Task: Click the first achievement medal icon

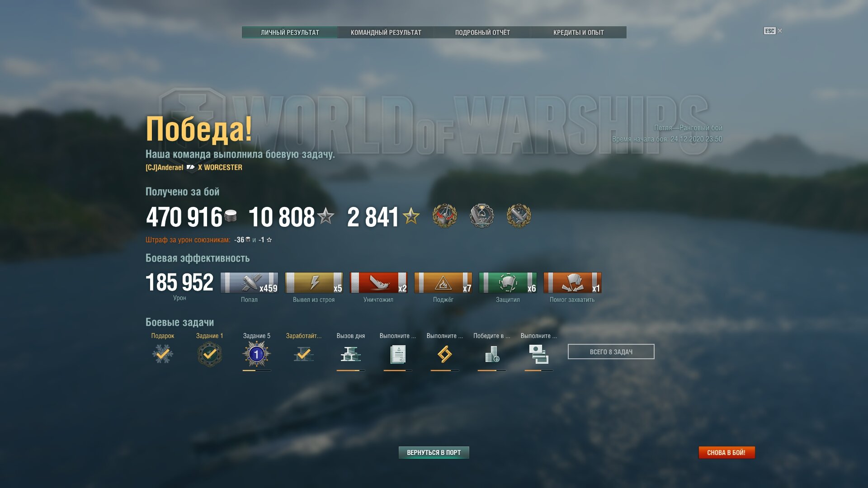Action: coord(445,216)
